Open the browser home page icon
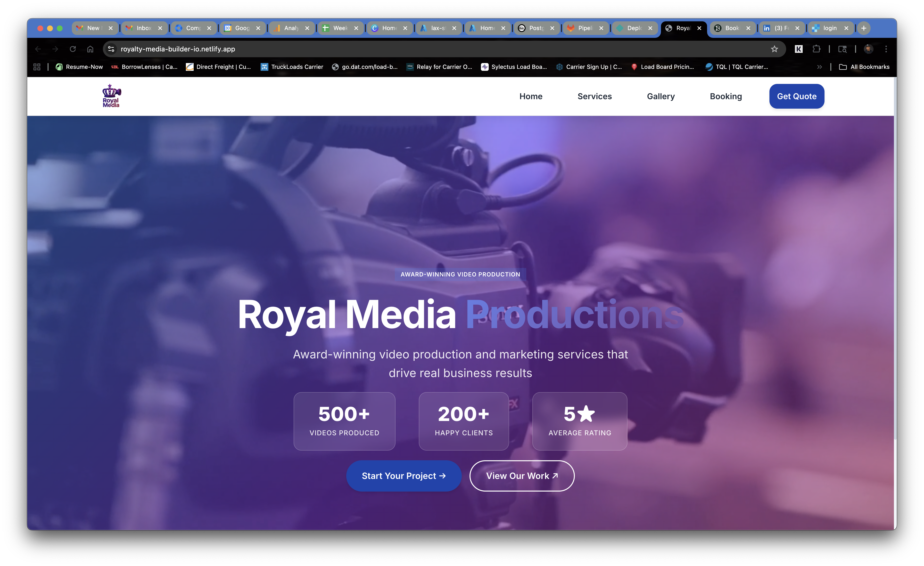The image size is (924, 566). click(90, 49)
